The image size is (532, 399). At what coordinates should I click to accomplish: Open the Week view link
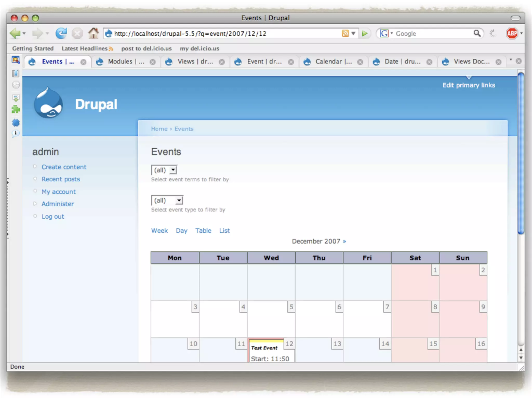pyautogui.click(x=159, y=231)
